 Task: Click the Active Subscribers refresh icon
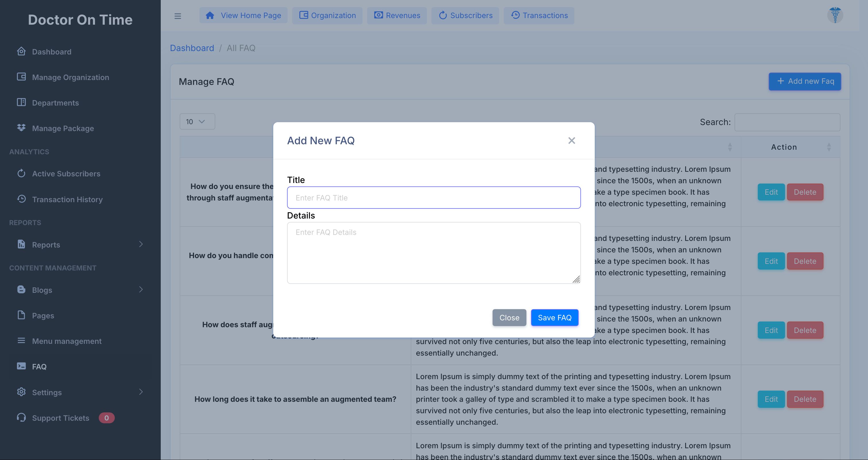pyautogui.click(x=21, y=173)
